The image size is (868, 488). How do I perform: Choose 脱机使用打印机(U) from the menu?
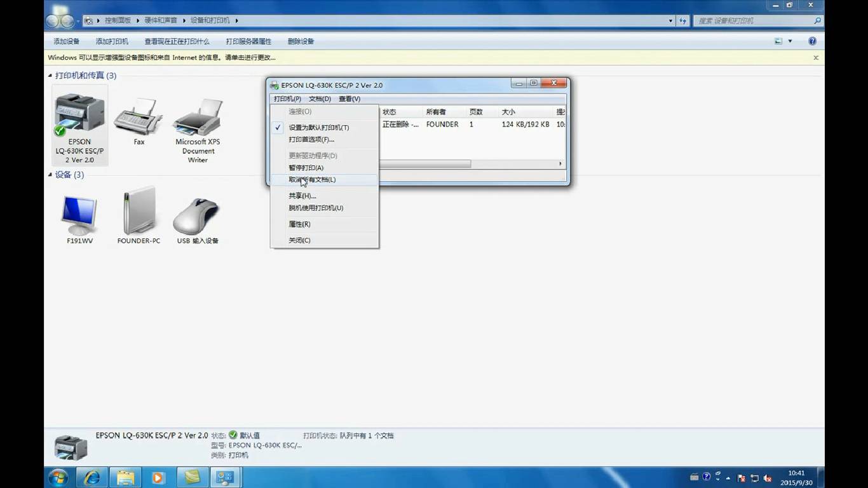(324, 208)
